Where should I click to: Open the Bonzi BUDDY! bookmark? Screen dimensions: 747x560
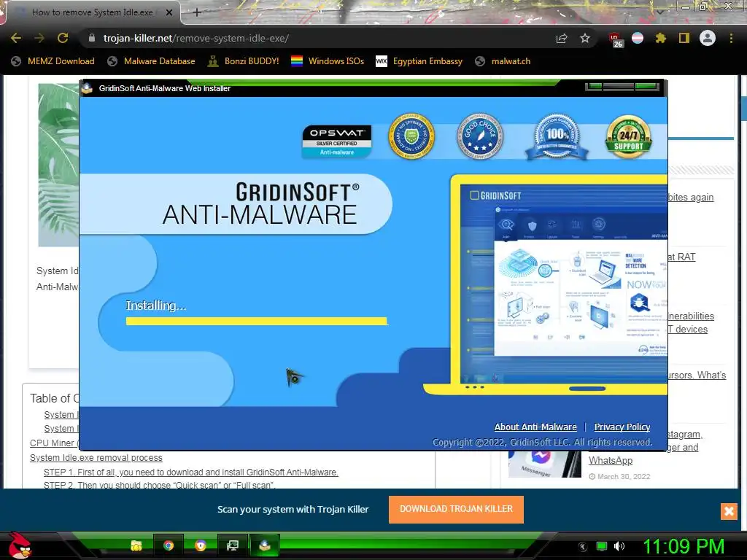(x=244, y=61)
